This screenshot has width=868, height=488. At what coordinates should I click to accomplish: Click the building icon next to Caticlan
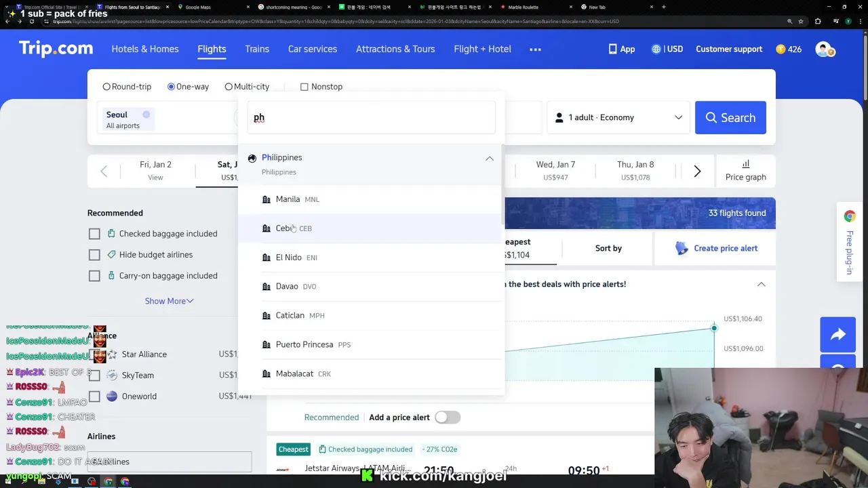[267, 315]
